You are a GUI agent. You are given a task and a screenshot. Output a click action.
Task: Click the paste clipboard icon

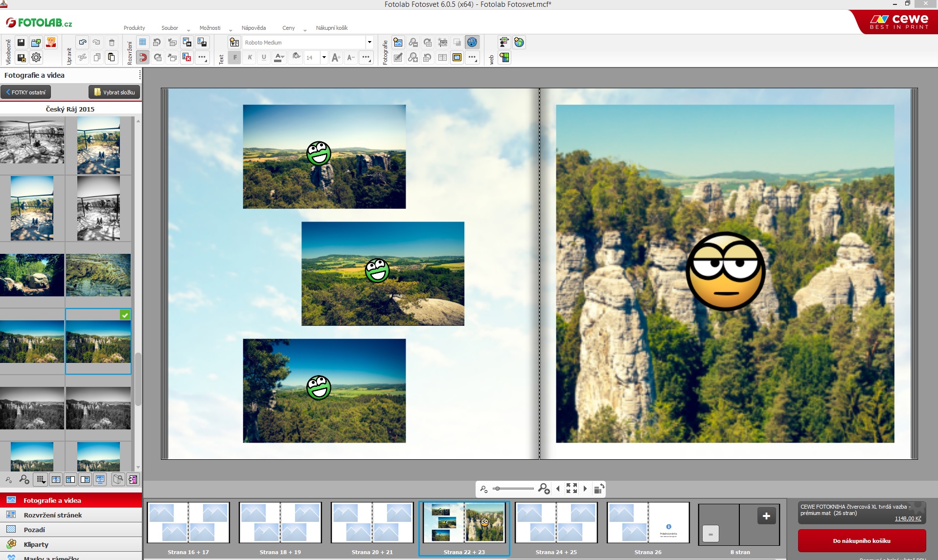pyautogui.click(x=112, y=58)
